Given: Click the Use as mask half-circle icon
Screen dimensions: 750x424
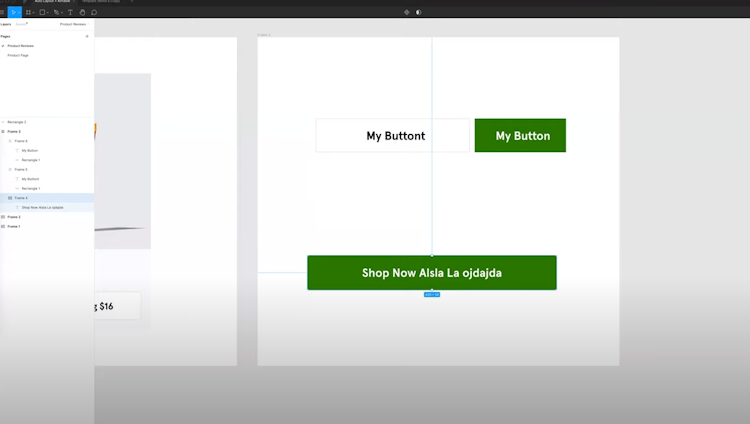Looking at the screenshot, I should point(419,12).
